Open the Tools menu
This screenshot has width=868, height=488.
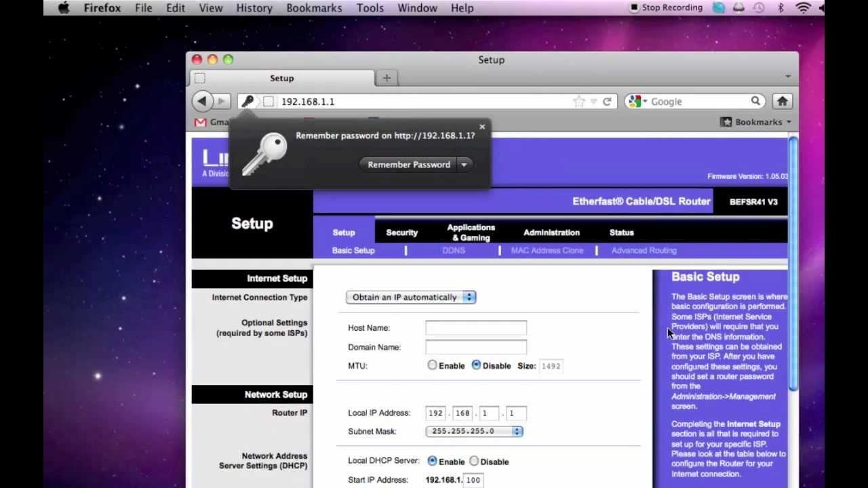(370, 8)
